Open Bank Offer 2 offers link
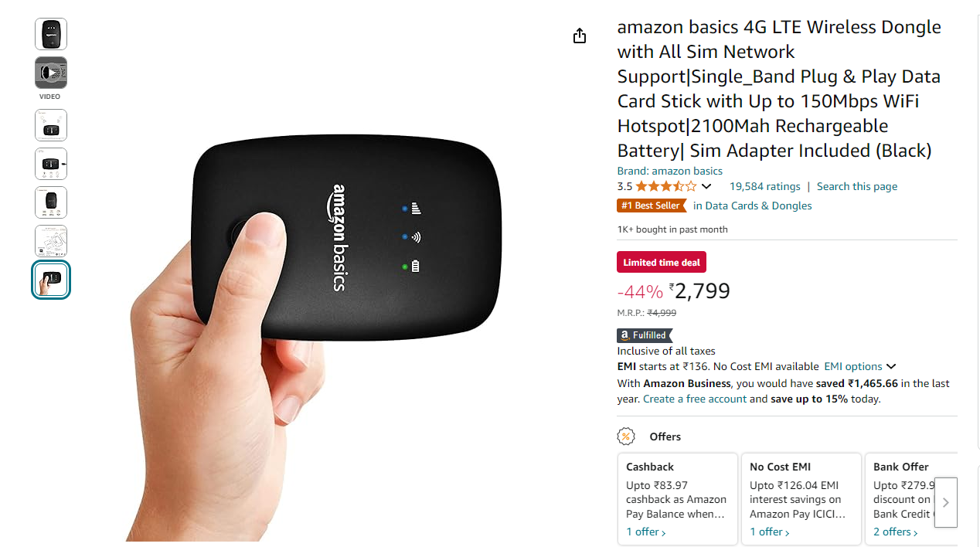Screen dimensions: 980x547 coord(896,532)
